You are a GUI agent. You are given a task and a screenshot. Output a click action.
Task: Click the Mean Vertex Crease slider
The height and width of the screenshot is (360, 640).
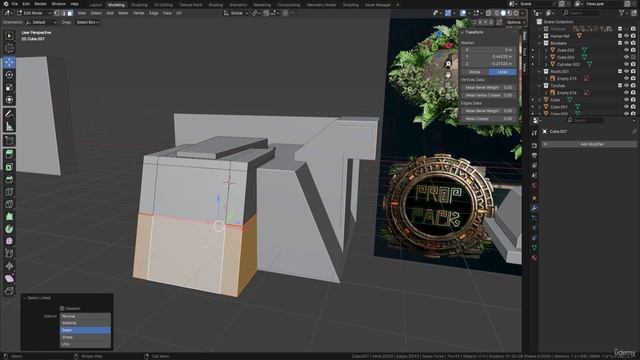(488, 95)
